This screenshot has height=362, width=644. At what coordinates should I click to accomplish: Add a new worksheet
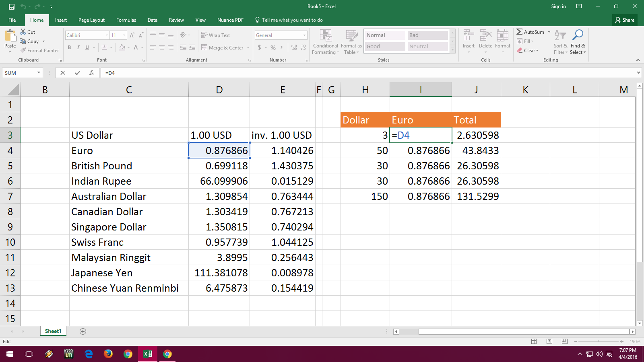click(x=83, y=331)
